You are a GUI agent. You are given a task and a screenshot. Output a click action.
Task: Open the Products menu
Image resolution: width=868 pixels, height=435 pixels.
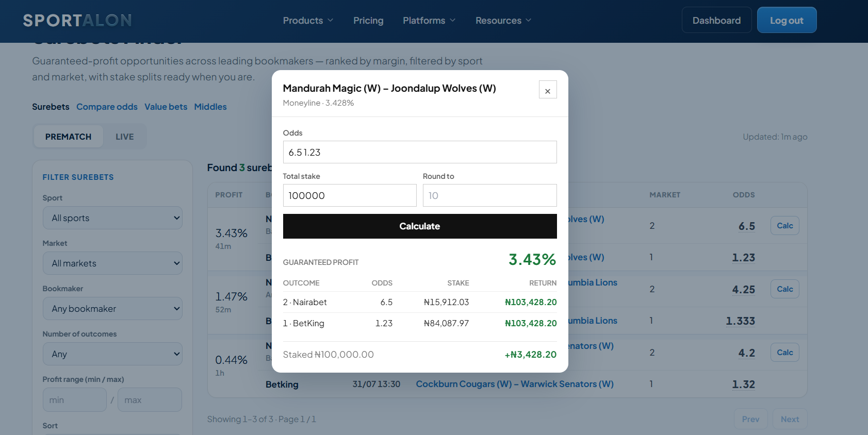click(308, 21)
